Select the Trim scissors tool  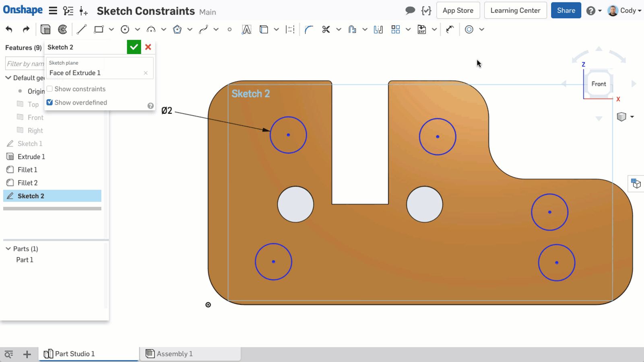(x=326, y=29)
